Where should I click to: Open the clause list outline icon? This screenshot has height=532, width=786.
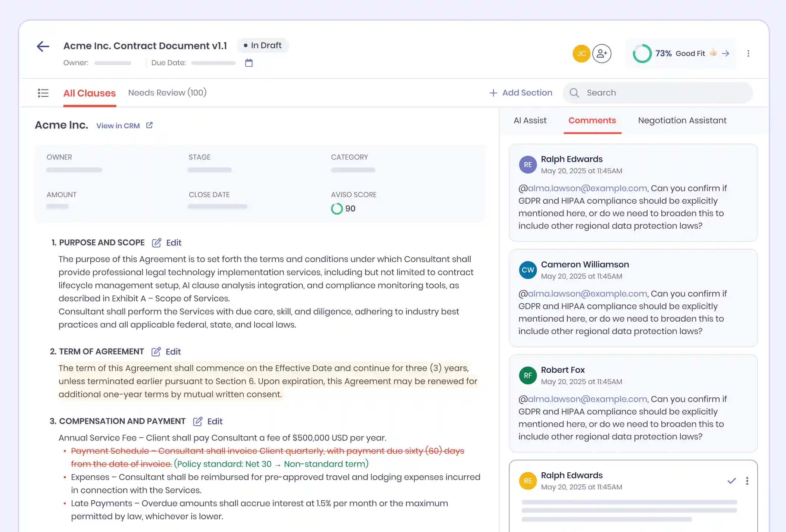(x=43, y=93)
